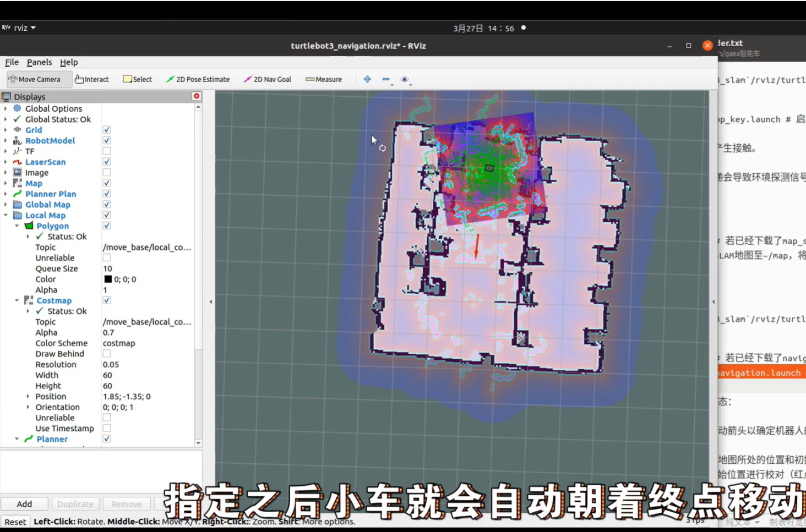Uncheck the Planner Plan checkbox
The image size is (806, 532).
[x=107, y=194]
